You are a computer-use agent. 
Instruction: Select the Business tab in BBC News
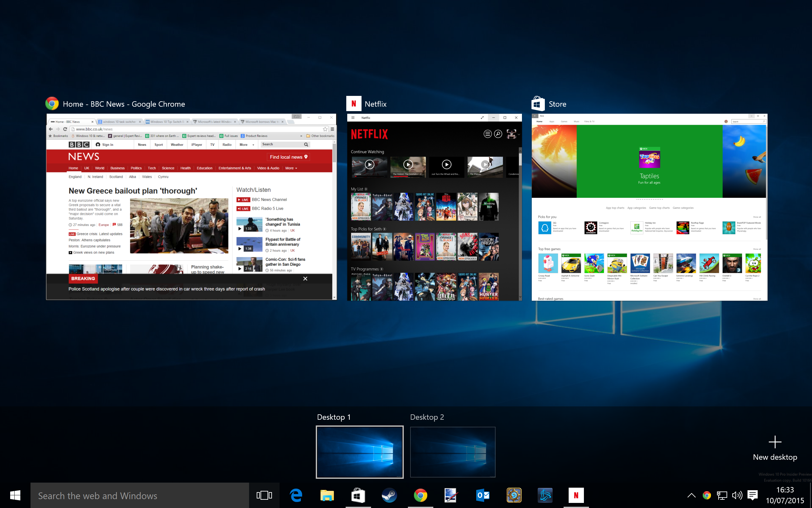117,168
